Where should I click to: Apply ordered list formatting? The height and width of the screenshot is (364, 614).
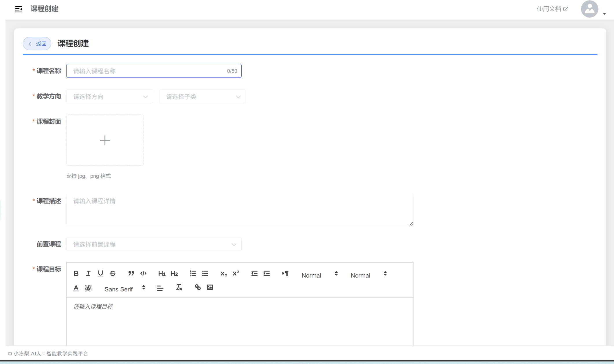[x=193, y=274]
